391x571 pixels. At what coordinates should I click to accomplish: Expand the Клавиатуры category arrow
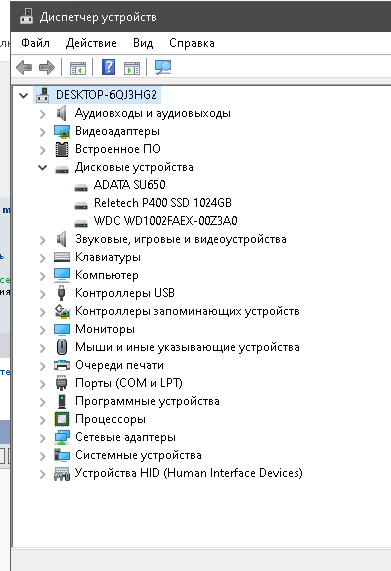pos(43,258)
